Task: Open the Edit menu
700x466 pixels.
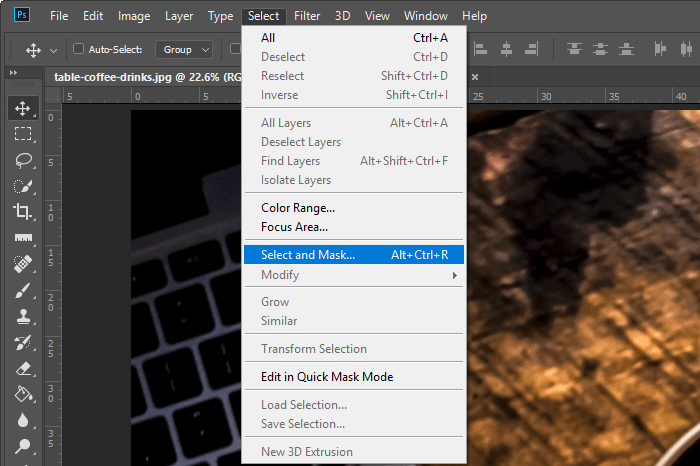Action: (93, 16)
